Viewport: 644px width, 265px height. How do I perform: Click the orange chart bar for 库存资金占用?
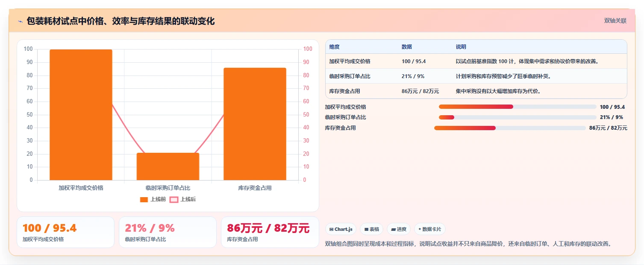255,124
